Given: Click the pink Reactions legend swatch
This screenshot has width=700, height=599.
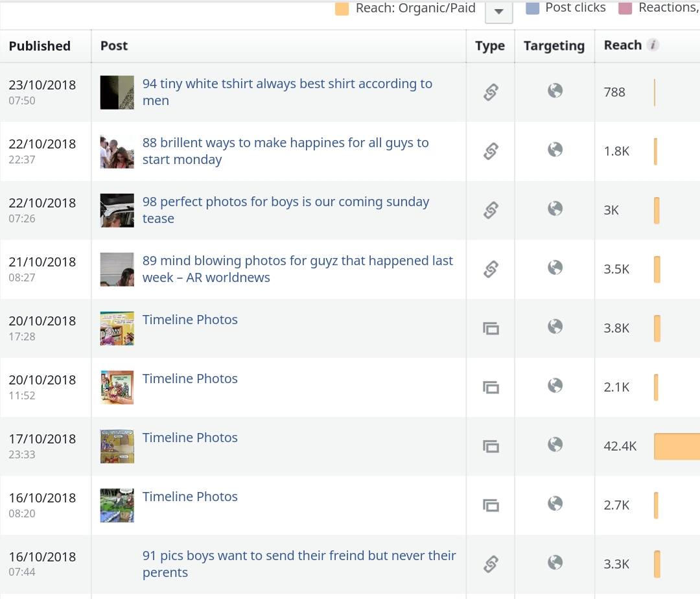Looking at the screenshot, I should 625,8.
